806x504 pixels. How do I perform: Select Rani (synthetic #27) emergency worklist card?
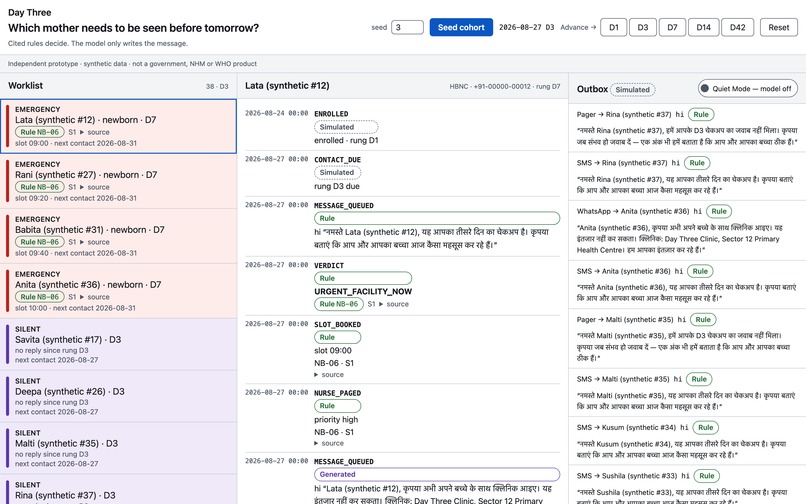pyautogui.click(x=118, y=181)
